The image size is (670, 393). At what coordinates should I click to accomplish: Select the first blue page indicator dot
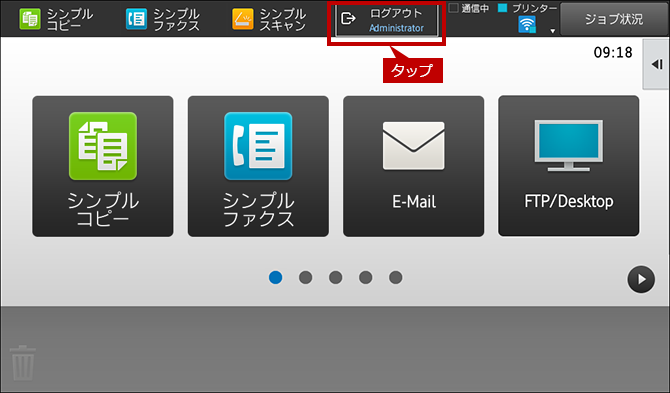point(276,278)
